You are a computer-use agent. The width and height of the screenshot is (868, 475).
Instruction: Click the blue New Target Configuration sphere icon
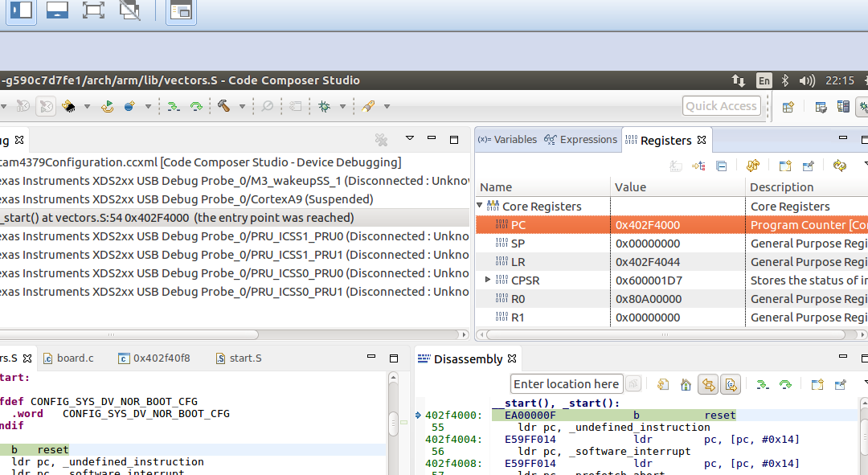click(x=129, y=106)
